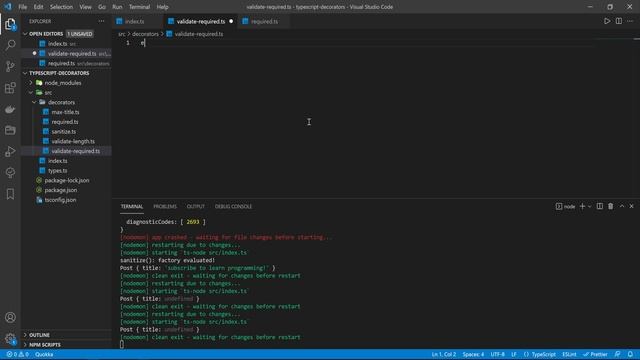Click Ln 1, Col 2 in status bar
The width and height of the screenshot is (640, 360).
pos(444,354)
